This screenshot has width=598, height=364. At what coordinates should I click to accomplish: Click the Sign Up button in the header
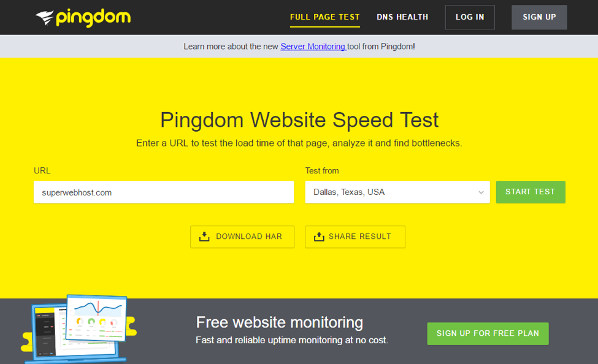coord(539,17)
